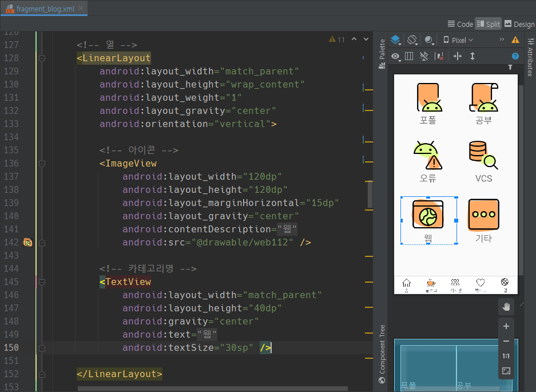536x392 pixels.
Task: Close the fragment_blog.xml tab
Action: pos(81,8)
